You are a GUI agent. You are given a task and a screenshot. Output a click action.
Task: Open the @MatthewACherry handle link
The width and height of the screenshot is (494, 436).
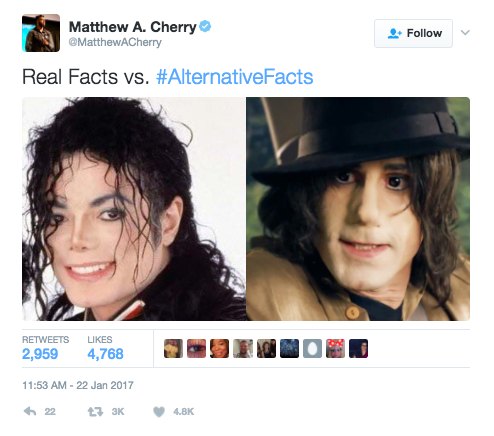[115, 42]
